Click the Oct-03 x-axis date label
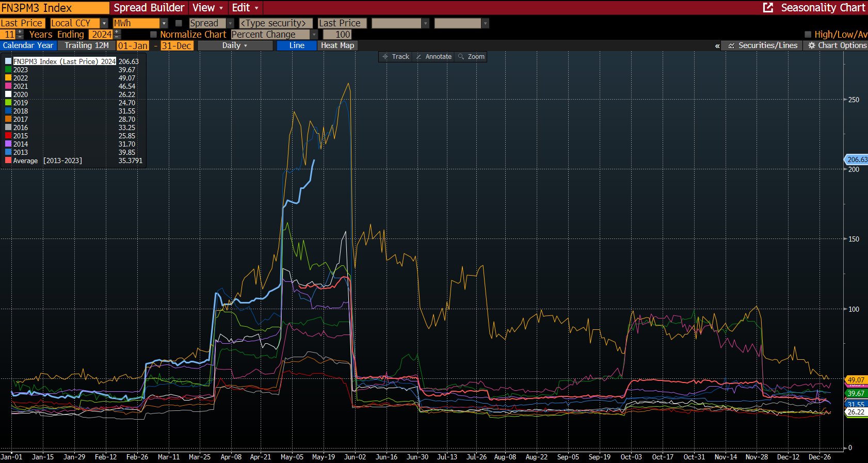This screenshot has width=868, height=463. coord(631,457)
